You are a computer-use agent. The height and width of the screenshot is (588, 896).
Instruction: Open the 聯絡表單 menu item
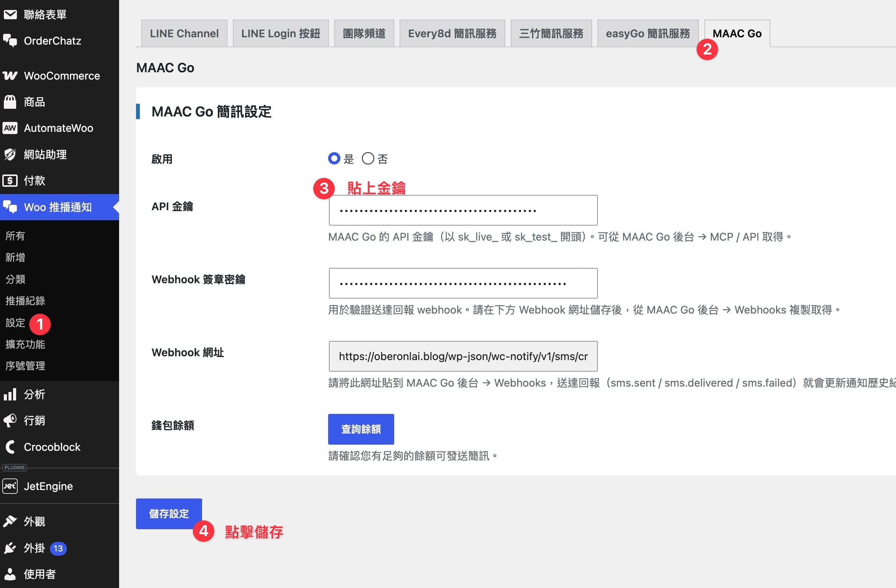(60, 15)
